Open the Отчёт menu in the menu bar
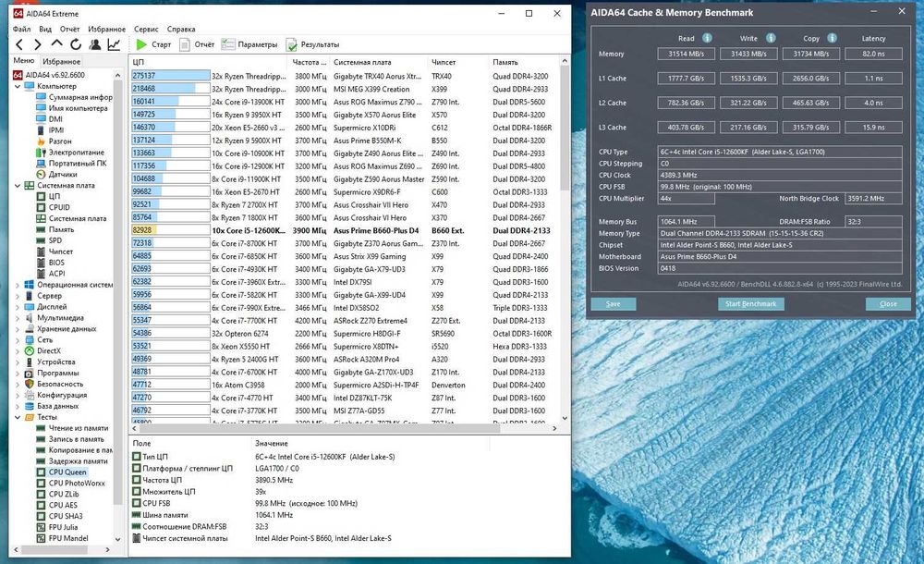Screen dimensions: 924x564 coord(69,29)
